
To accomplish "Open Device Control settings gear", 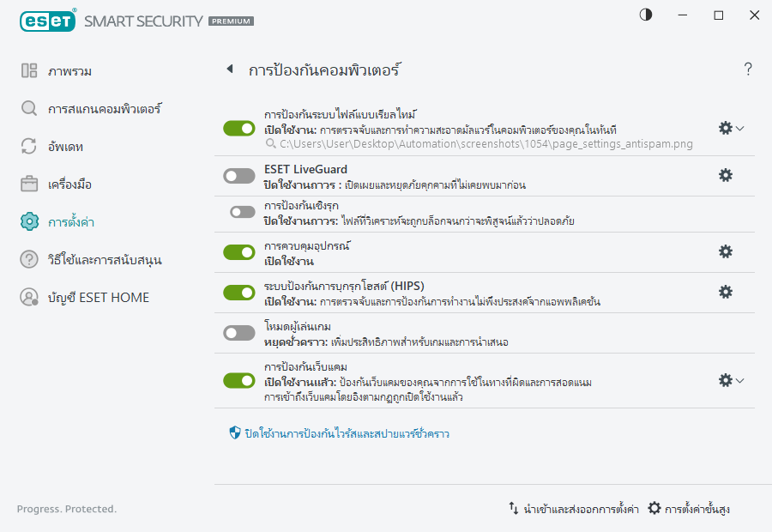I will [726, 251].
